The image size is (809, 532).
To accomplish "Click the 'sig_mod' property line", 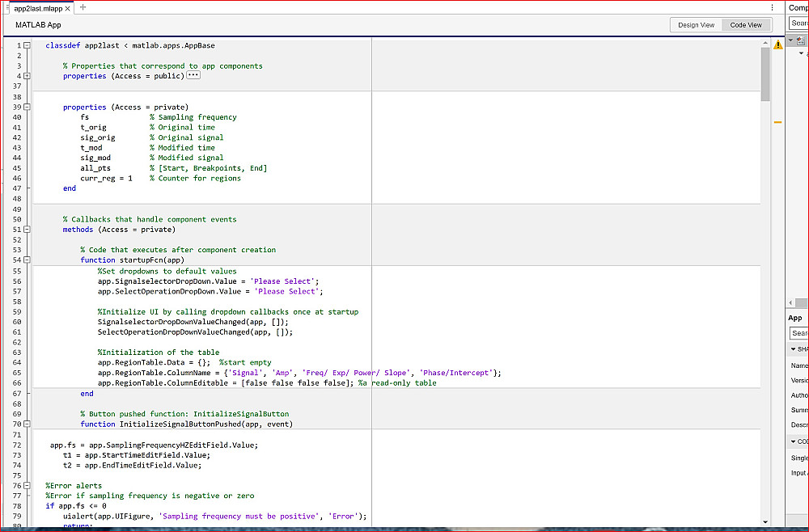I will click(x=152, y=158).
